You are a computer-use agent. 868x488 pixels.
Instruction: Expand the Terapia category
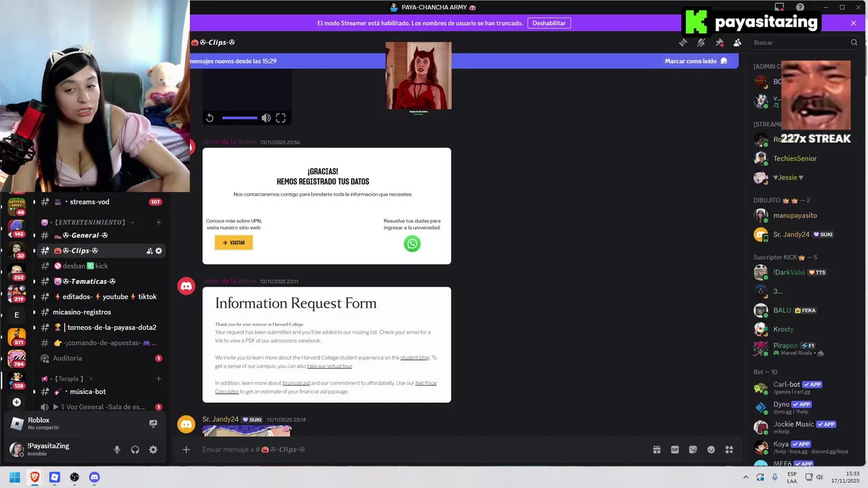(x=66, y=379)
